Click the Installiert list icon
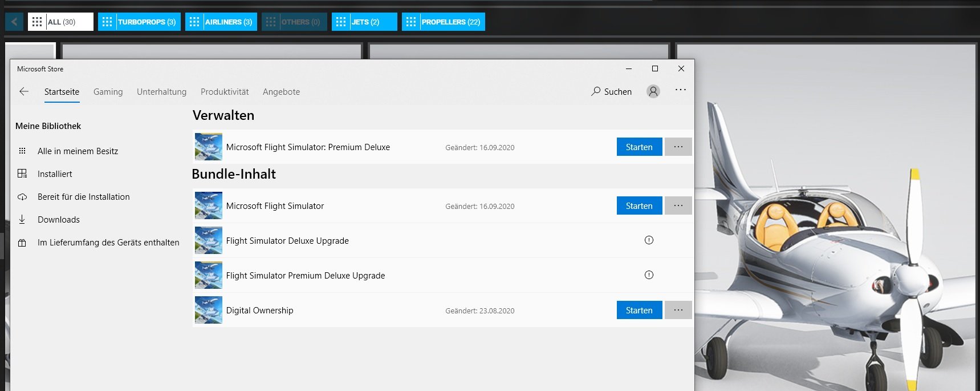Screen dimensions: 980x391 pyautogui.click(x=22, y=174)
